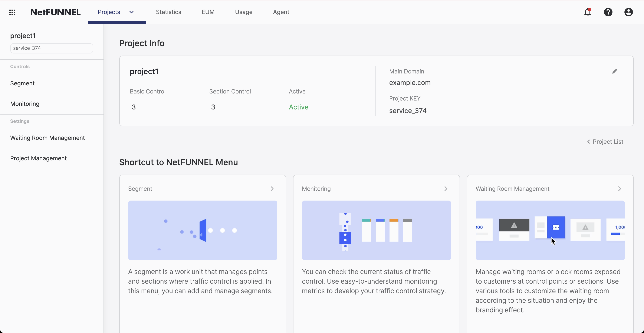Switch to the Statistics menu
Viewport: 644px width, 333px height.
pos(168,12)
